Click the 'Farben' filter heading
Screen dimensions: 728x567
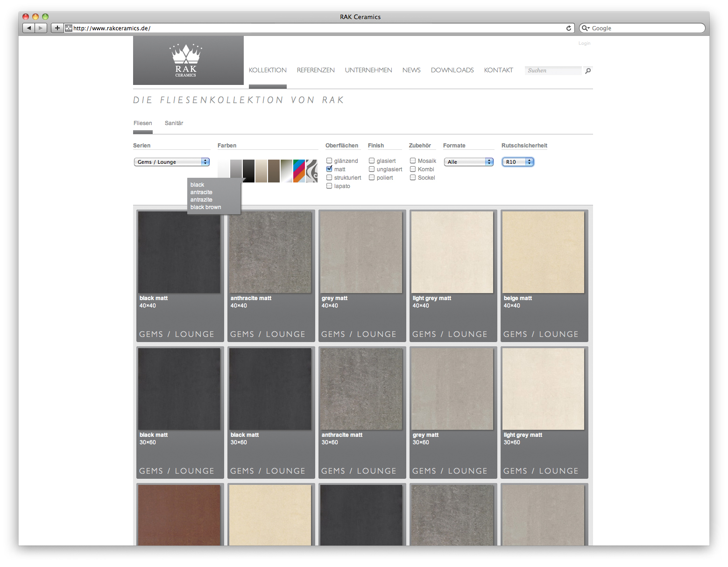coord(227,146)
